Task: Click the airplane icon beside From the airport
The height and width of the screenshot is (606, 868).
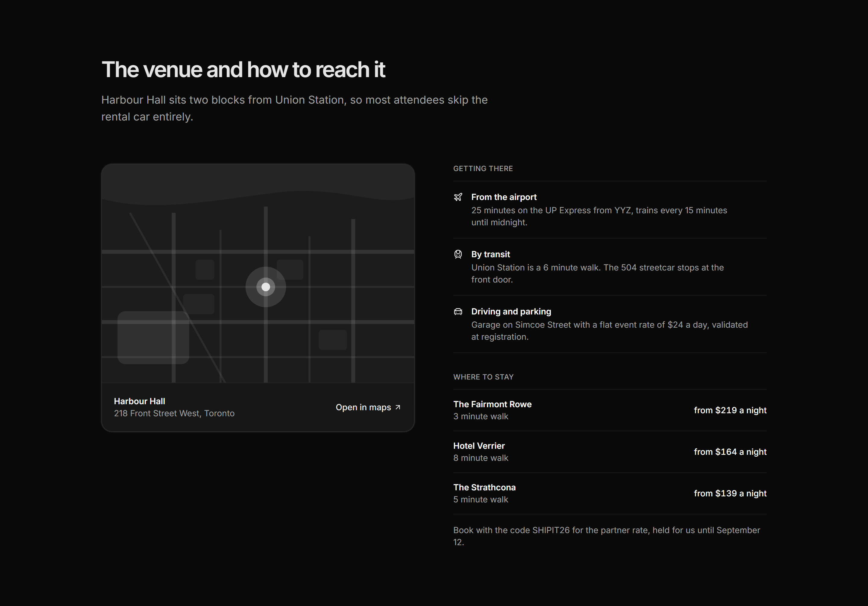Action: (458, 197)
